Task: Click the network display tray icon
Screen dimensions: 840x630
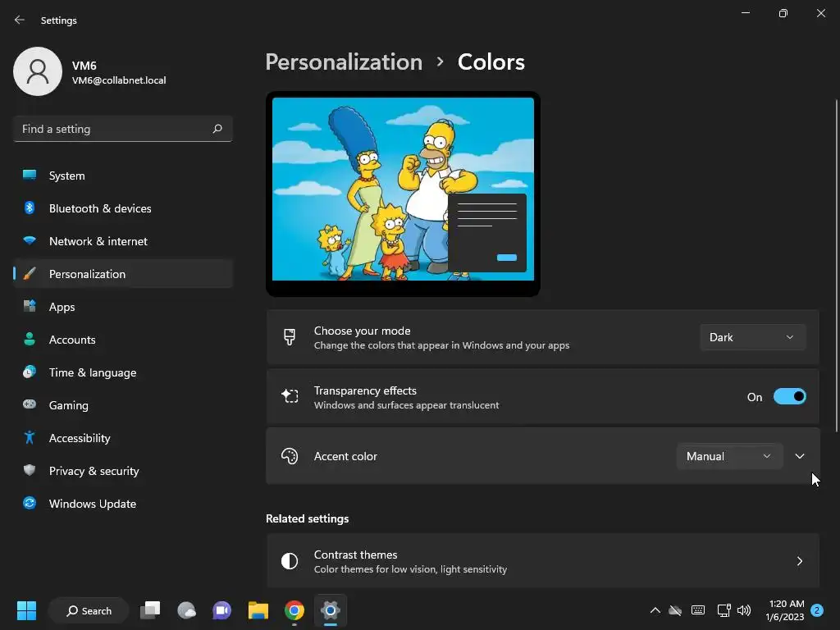Action: click(724, 610)
